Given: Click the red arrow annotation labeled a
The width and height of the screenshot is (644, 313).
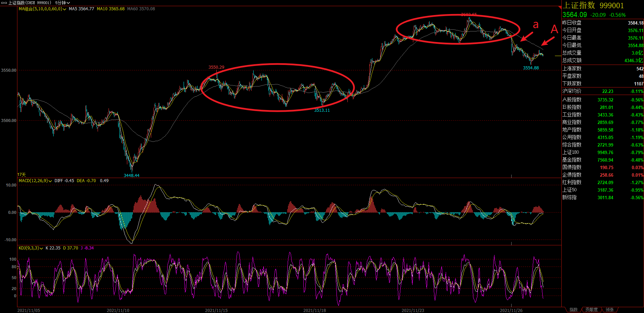Looking at the screenshot, I should (x=527, y=36).
